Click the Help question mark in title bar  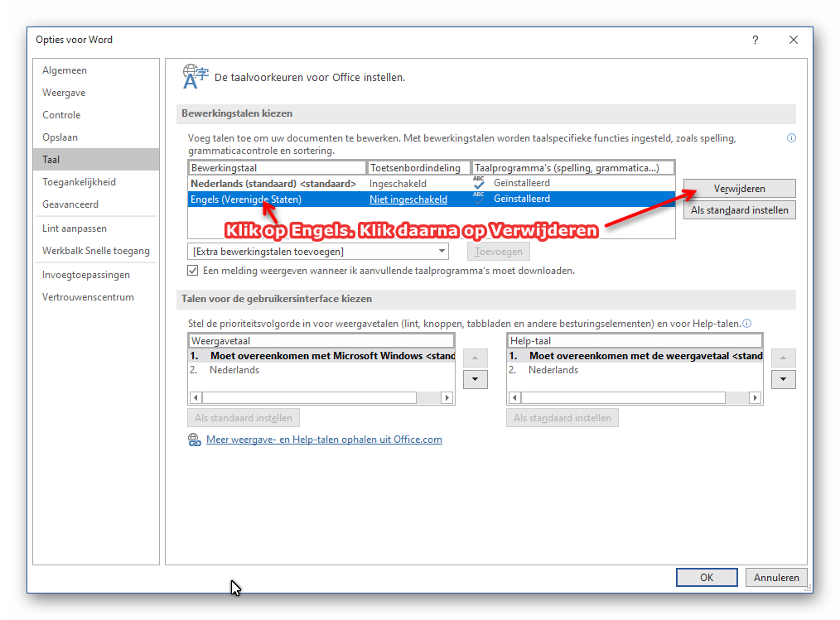pos(755,40)
